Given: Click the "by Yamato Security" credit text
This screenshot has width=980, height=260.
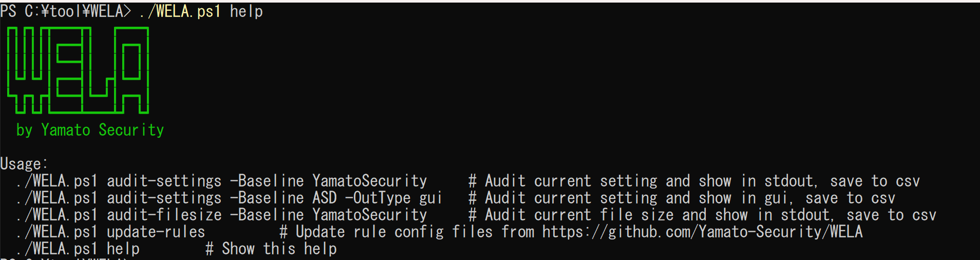Looking at the screenshot, I should point(90,130).
